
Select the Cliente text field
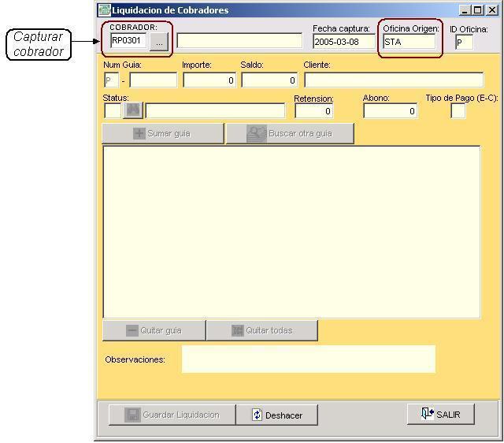393,80
